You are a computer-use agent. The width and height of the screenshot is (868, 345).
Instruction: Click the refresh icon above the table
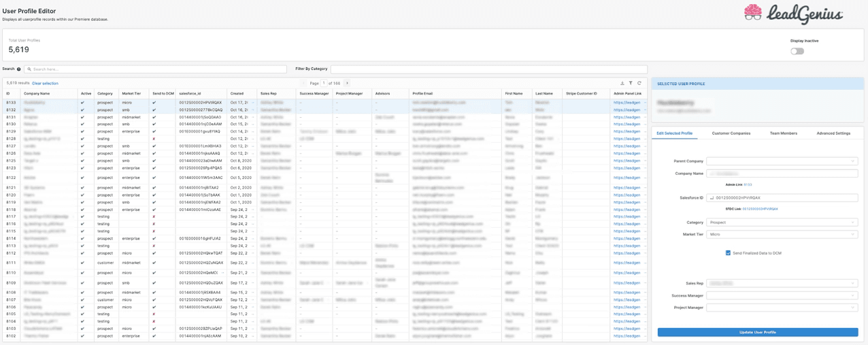[x=639, y=83]
